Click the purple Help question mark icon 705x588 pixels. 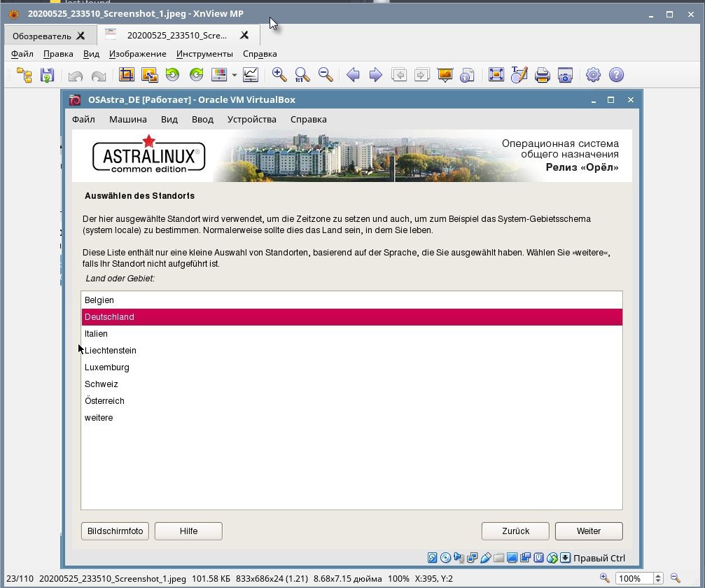tap(616, 75)
